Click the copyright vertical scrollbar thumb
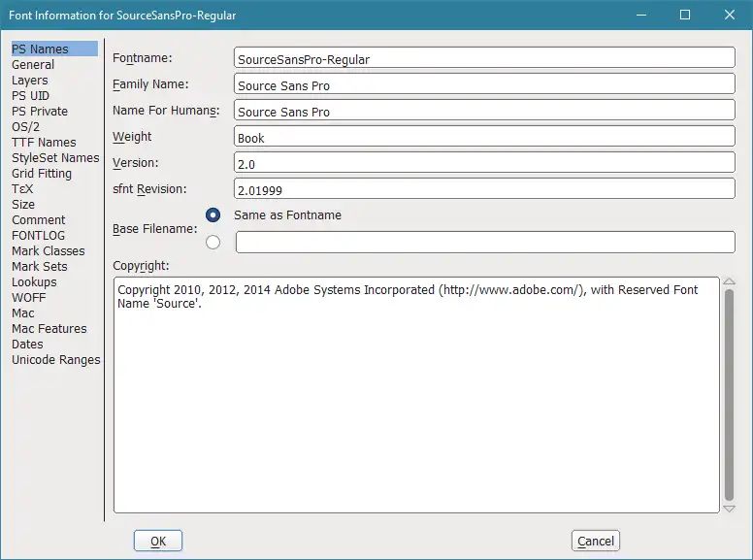 (x=729, y=395)
